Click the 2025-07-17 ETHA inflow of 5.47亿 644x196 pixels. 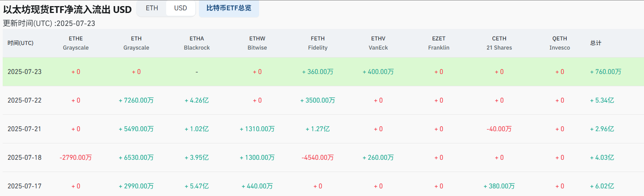197,186
